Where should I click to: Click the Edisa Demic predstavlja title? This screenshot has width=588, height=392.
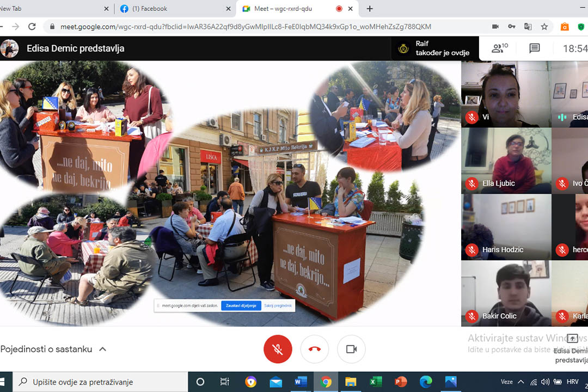(75, 48)
